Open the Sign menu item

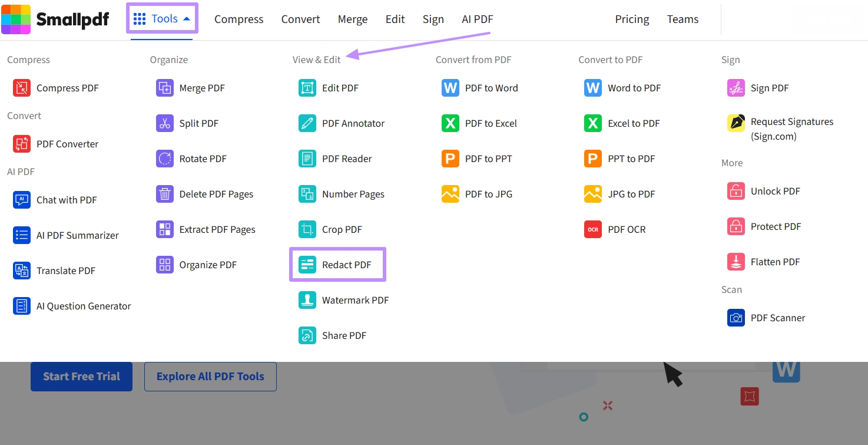point(433,19)
